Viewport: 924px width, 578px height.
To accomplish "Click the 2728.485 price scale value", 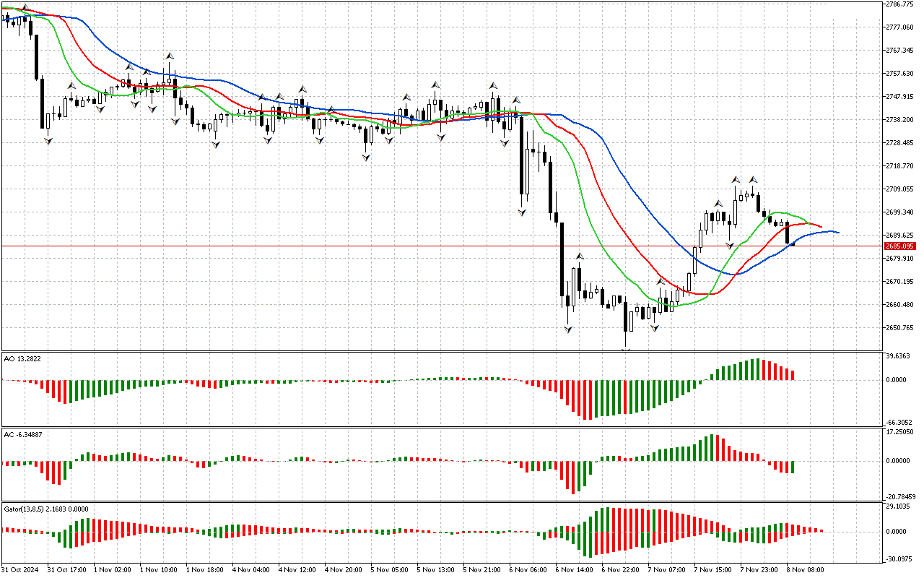I will click(x=901, y=143).
